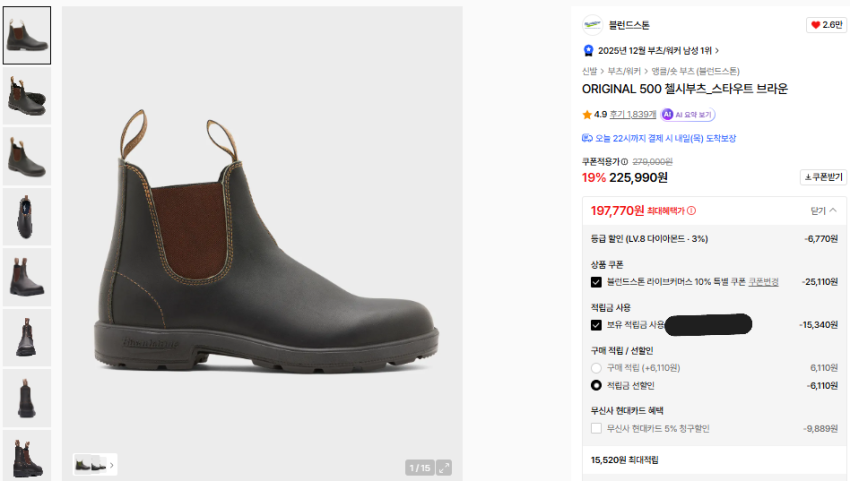Collapse the benefits panel with 닫기
The width and height of the screenshot is (850, 481).
(823, 211)
